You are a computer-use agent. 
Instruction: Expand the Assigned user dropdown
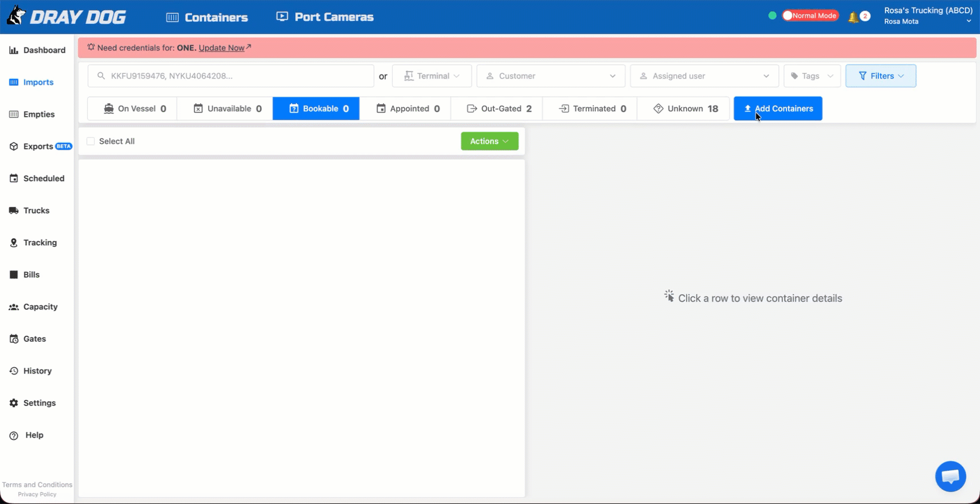[704, 76]
